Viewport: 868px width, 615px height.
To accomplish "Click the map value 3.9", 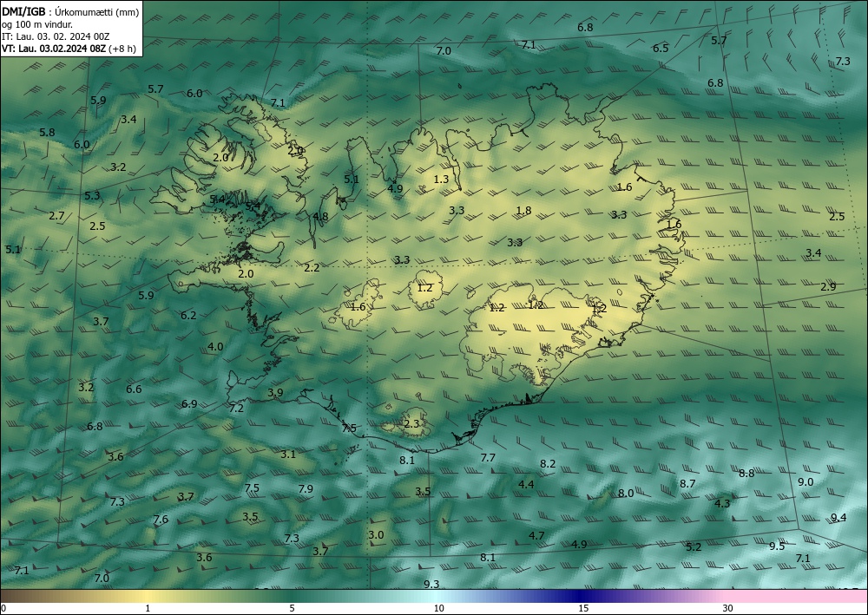I will pyautogui.click(x=275, y=393).
